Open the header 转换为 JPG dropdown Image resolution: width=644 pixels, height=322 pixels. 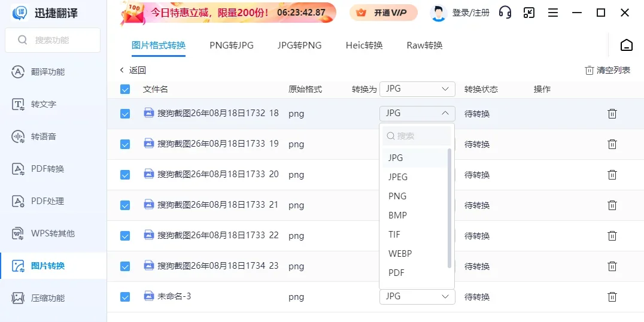417,89
